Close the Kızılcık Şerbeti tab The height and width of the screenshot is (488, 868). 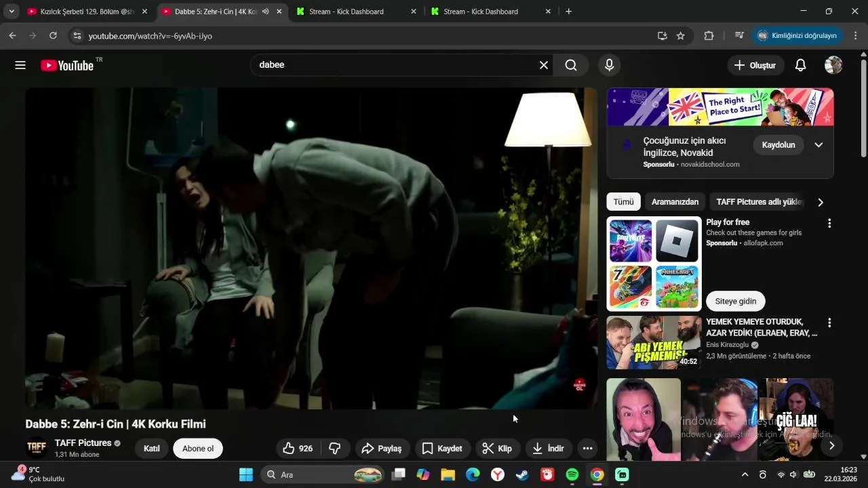pyautogui.click(x=144, y=12)
